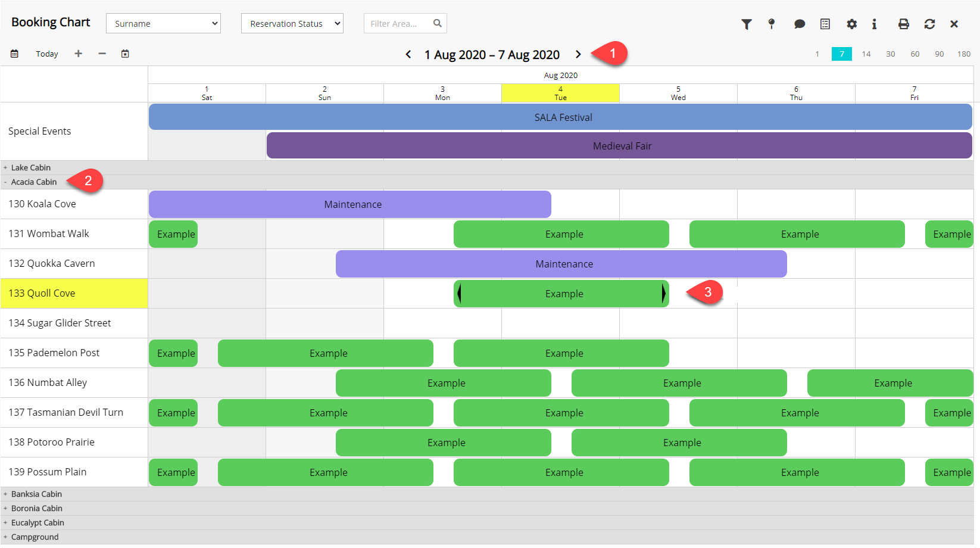The height and width of the screenshot is (548, 980).
Task: Go to previous week arrow
Action: [408, 54]
